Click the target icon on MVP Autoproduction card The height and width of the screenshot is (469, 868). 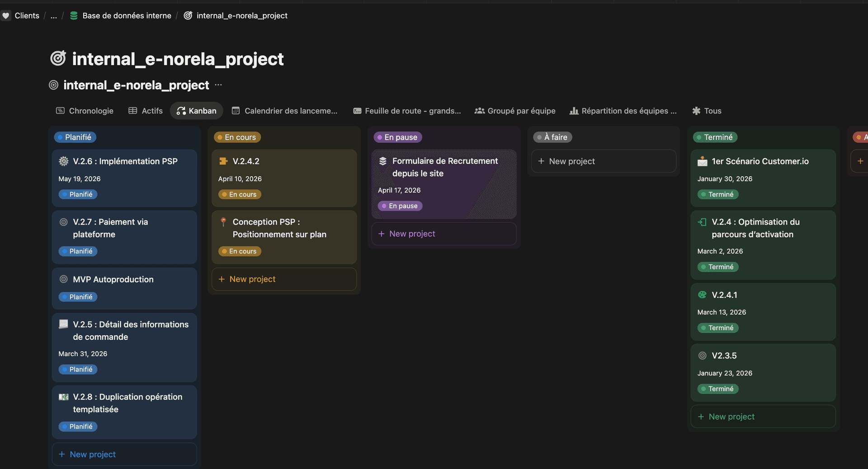point(64,279)
